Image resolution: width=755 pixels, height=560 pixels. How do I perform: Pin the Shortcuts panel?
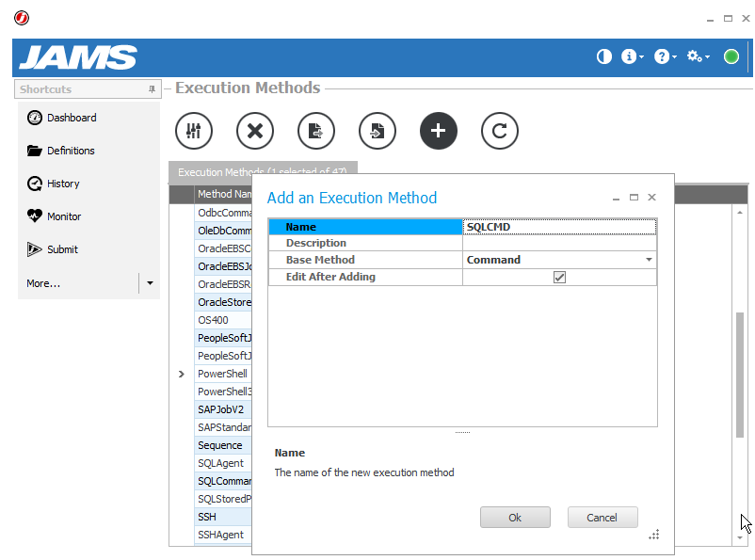click(x=152, y=89)
